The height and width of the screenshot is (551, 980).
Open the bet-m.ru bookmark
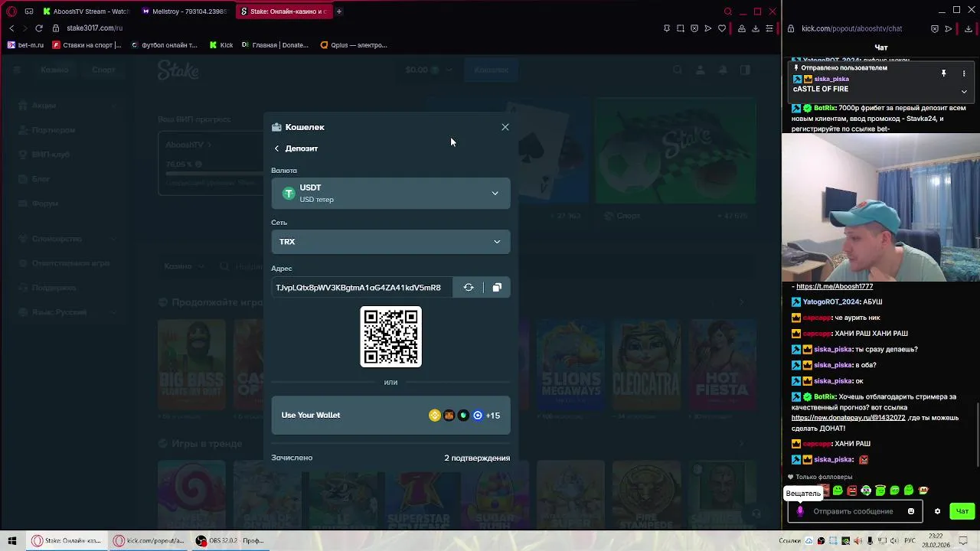pos(26,45)
